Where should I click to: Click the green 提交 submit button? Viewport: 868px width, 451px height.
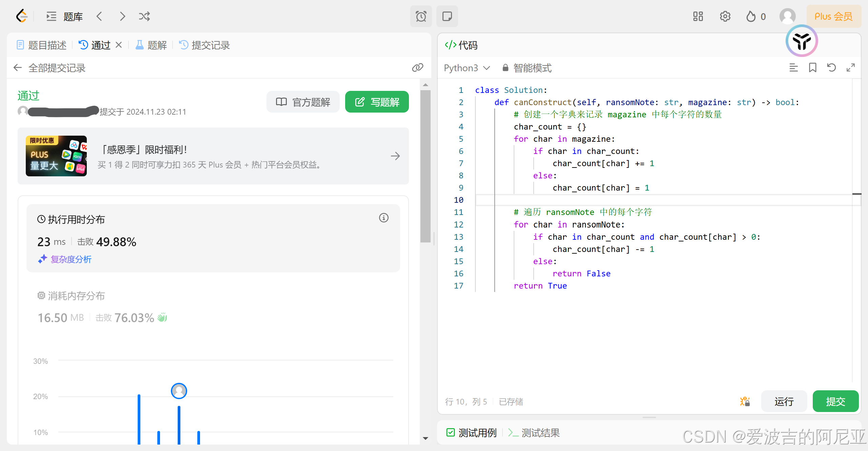pos(835,401)
